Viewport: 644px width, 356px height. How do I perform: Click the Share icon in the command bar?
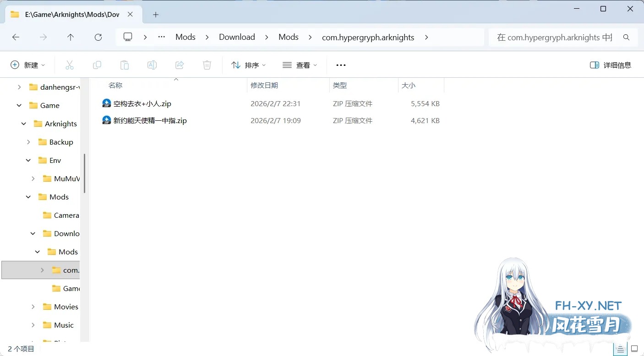pyautogui.click(x=180, y=65)
